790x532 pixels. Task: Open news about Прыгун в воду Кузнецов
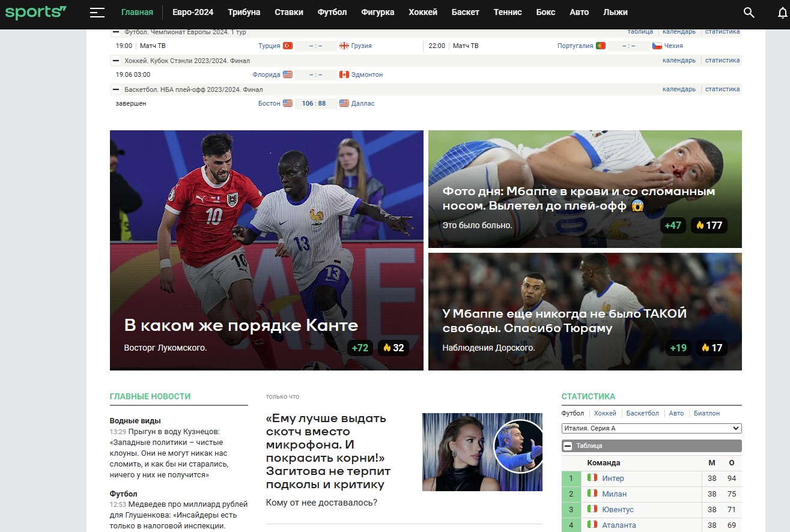[169, 453]
